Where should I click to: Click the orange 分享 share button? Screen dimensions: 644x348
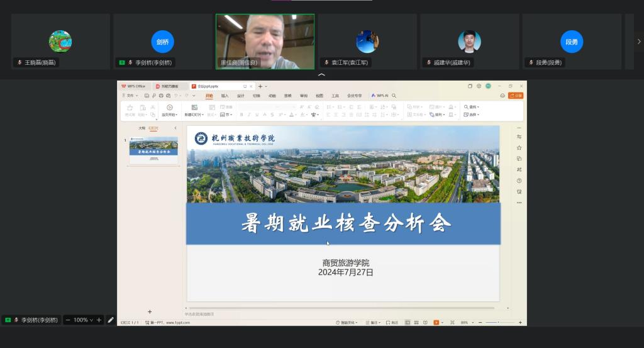point(516,96)
